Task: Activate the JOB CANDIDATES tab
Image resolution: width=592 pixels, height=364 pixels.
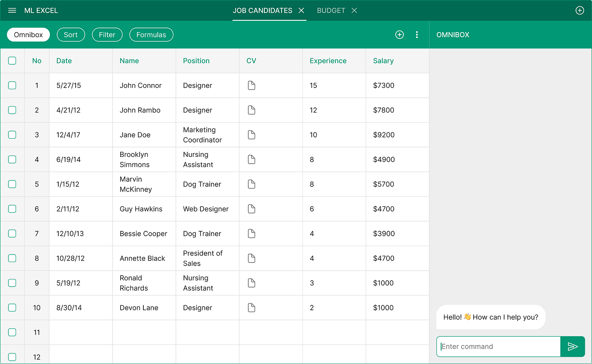Action: click(x=262, y=10)
